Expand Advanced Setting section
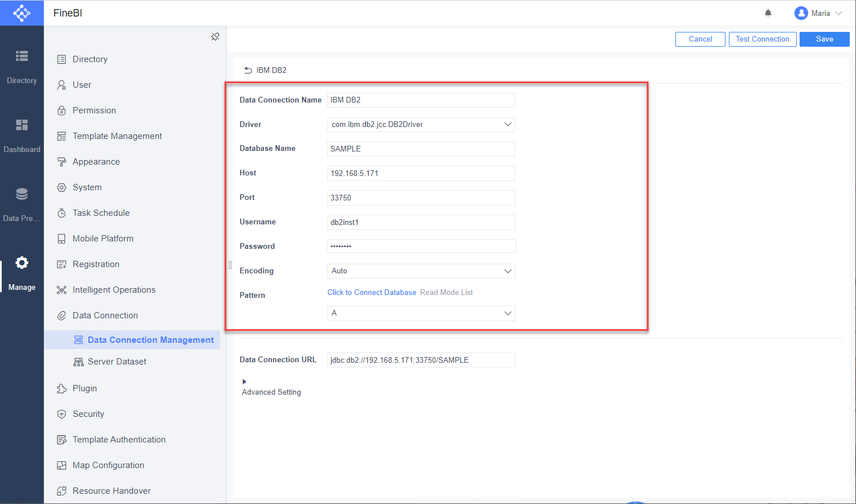Screen dimensions: 856x504 [x=244, y=382]
